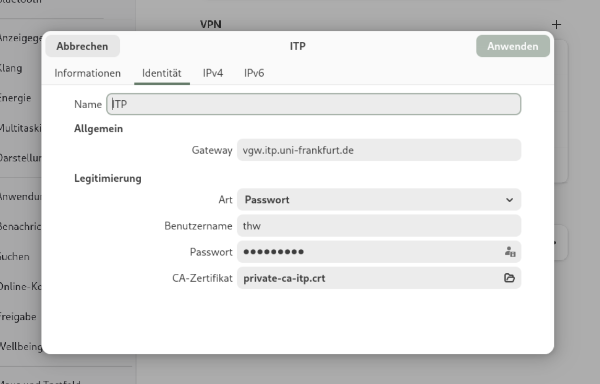
Task: Open Multitasking in the settings sidebar
Action: [x=20, y=128]
